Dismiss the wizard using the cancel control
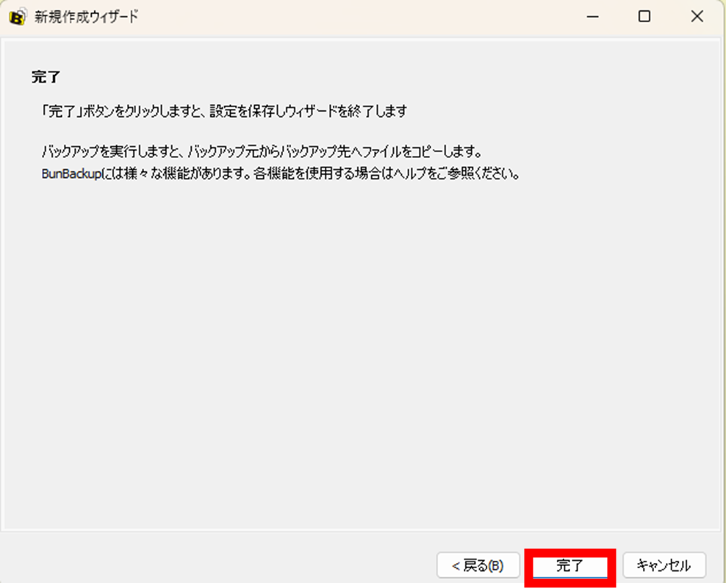726x588 pixels. [x=664, y=565]
